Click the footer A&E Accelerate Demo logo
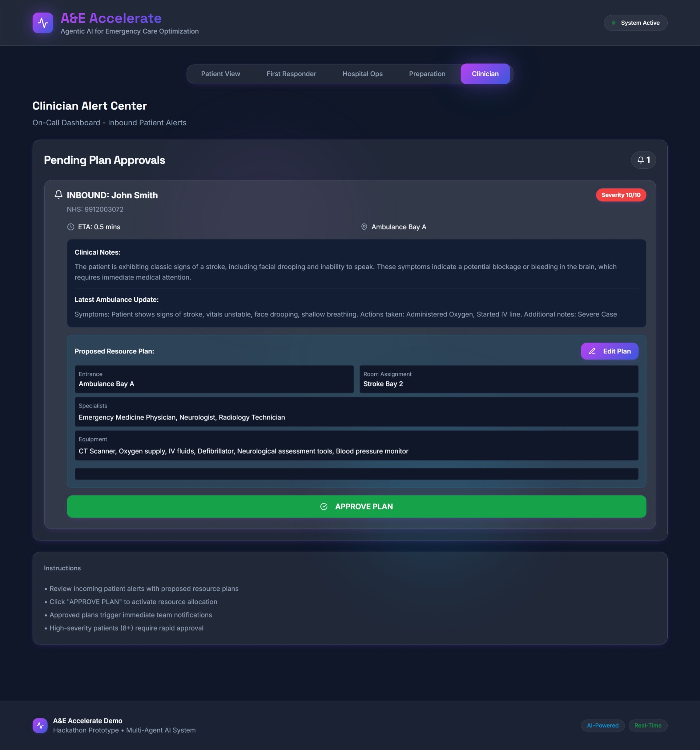The image size is (700, 750). coord(40,725)
